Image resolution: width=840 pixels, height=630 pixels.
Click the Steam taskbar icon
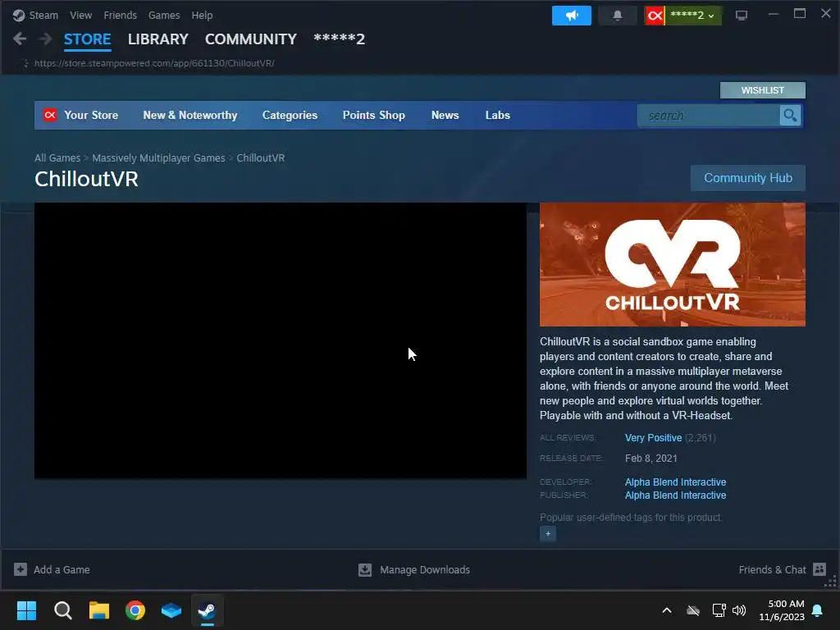click(x=208, y=610)
